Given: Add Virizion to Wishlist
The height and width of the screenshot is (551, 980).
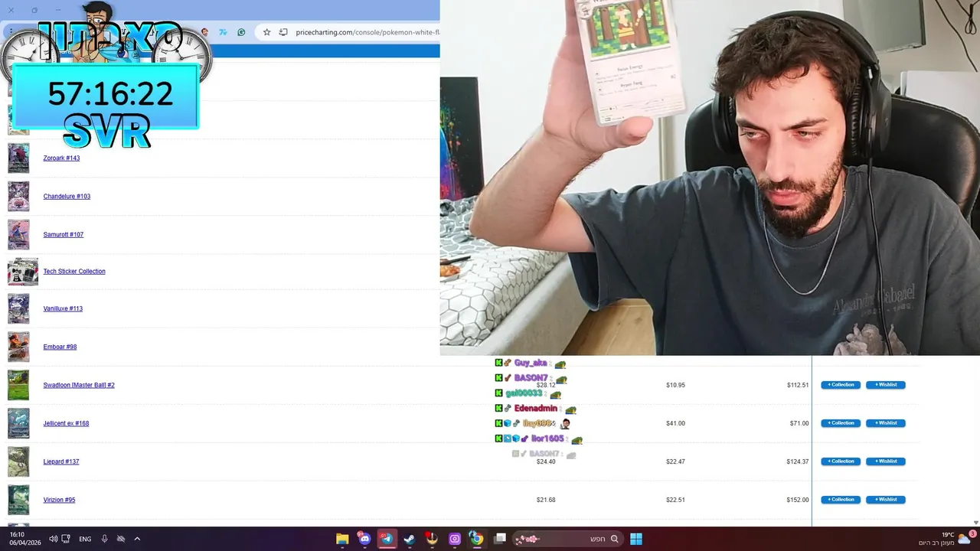Looking at the screenshot, I should [x=886, y=500].
